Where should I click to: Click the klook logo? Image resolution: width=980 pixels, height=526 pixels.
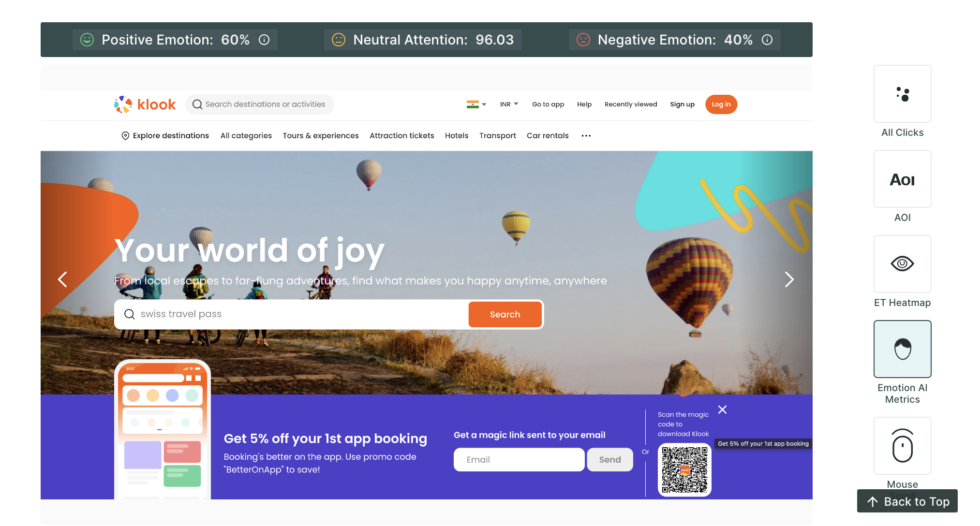pyautogui.click(x=145, y=104)
